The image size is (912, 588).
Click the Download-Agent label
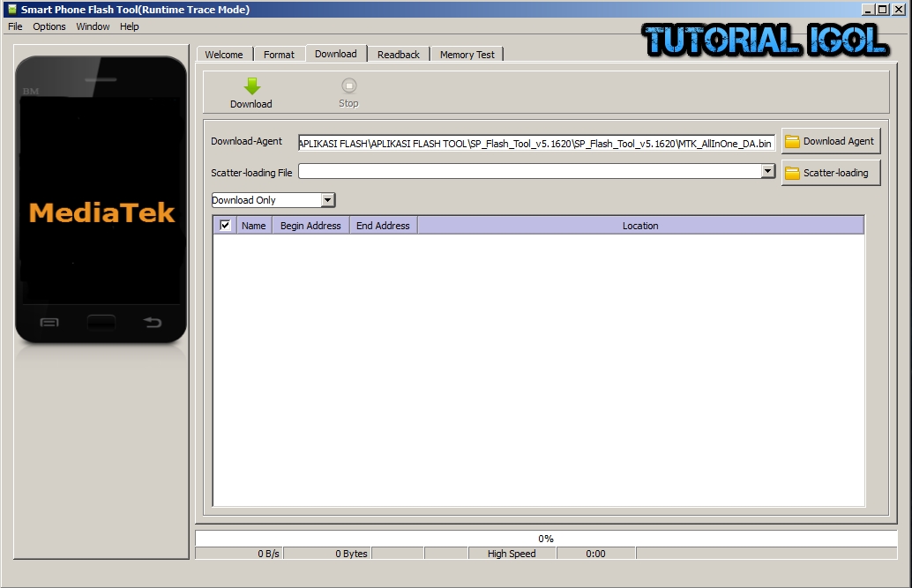(247, 141)
